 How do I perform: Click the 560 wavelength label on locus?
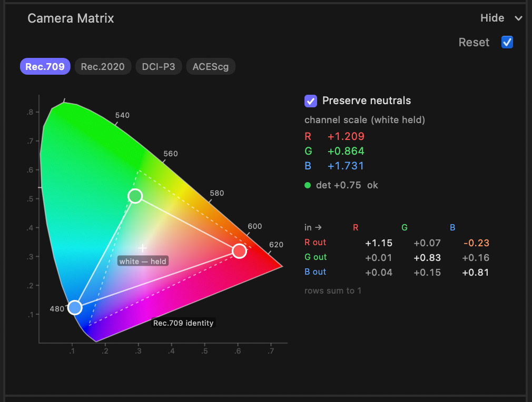(170, 154)
